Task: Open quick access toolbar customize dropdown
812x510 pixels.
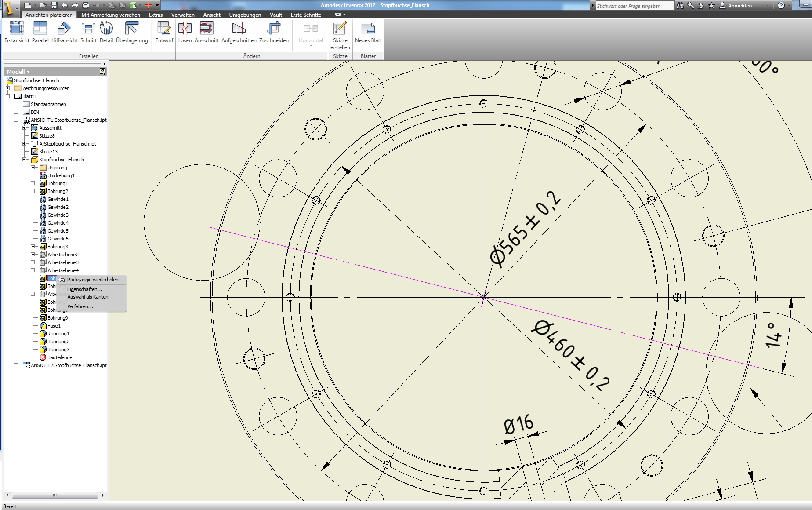Action: coord(157,5)
